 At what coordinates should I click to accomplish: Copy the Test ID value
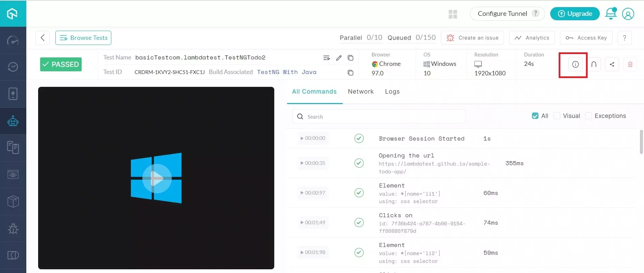[x=351, y=72]
